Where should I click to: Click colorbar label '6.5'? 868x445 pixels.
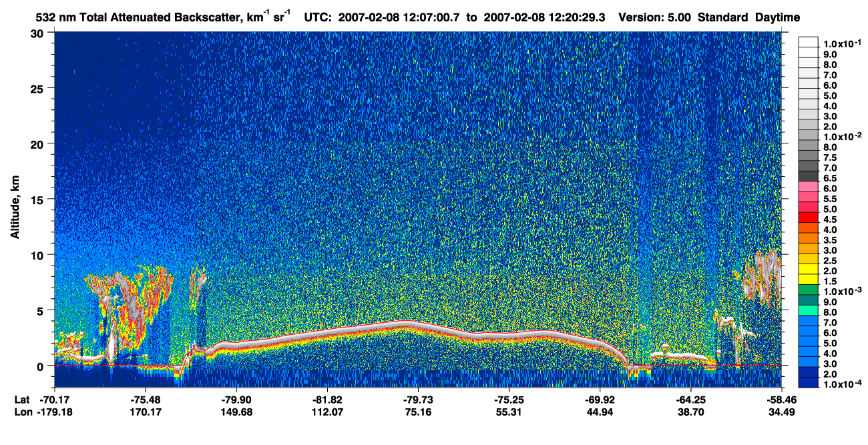[x=830, y=179]
